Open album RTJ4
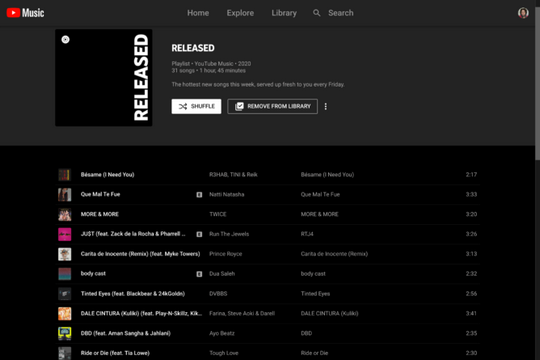The height and width of the screenshot is (360, 540). coord(307,234)
